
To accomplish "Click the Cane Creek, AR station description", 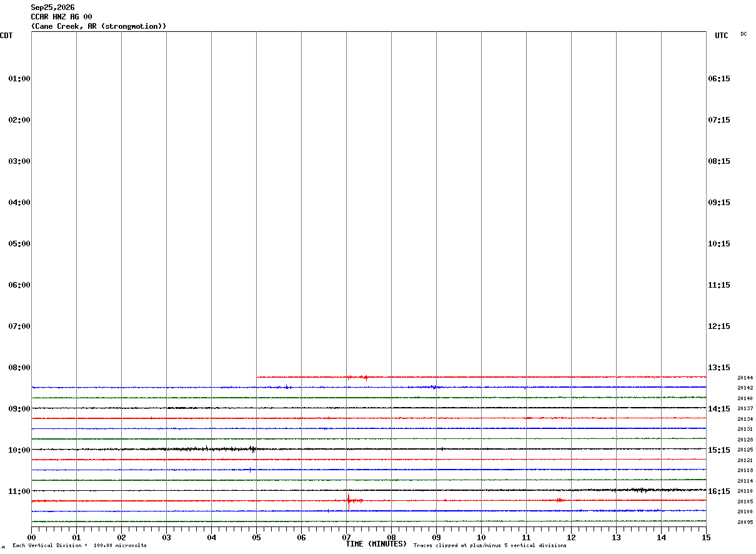I will (x=99, y=26).
